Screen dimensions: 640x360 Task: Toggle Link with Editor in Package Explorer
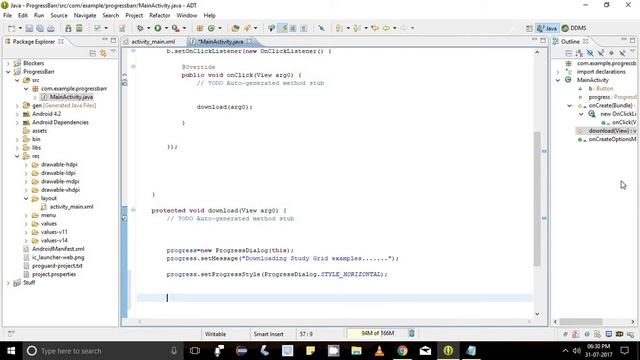point(103,53)
